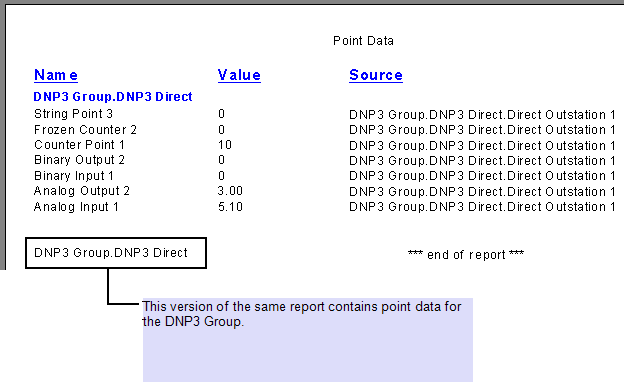Click the source text of Binary Input 1 row
Screen dimensions: 624x392
(482, 176)
